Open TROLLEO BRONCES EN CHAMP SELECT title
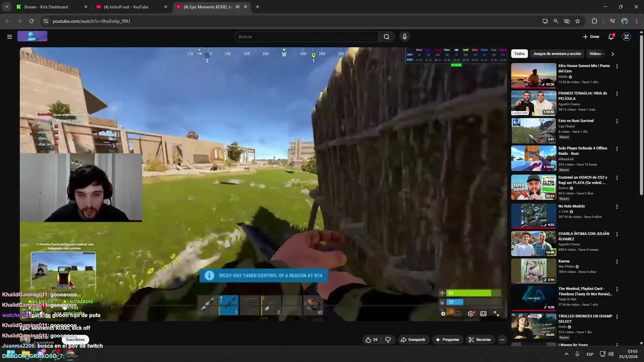Screen dimensions: 644x362 (585, 319)
